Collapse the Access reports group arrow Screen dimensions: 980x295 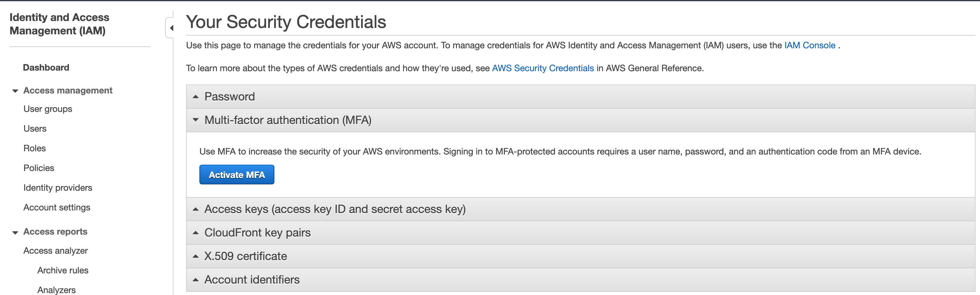coord(15,232)
